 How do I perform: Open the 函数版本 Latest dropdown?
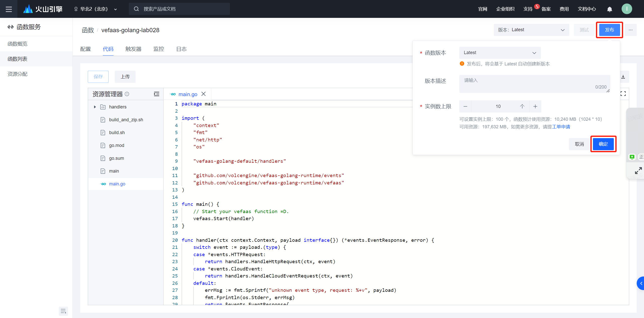(x=500, y=53)
